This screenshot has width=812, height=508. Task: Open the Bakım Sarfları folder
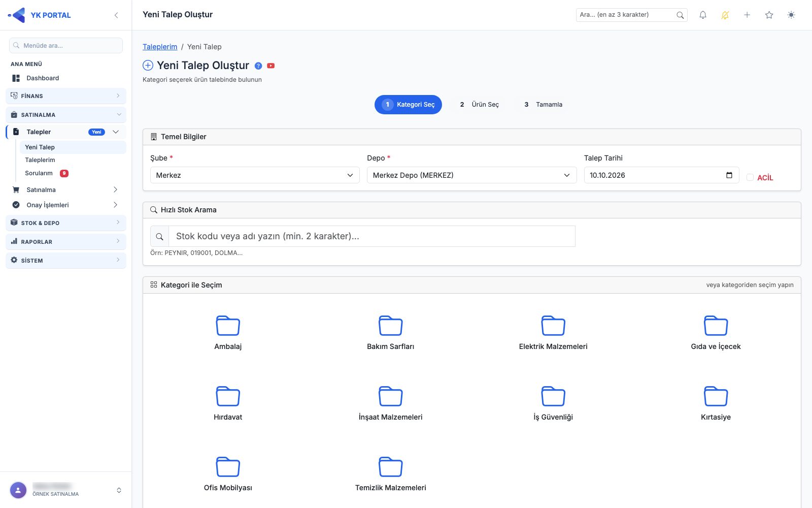coord(391,333)
